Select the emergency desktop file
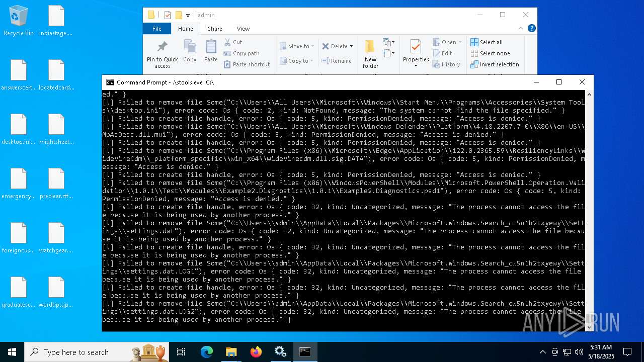 point(19,184)
